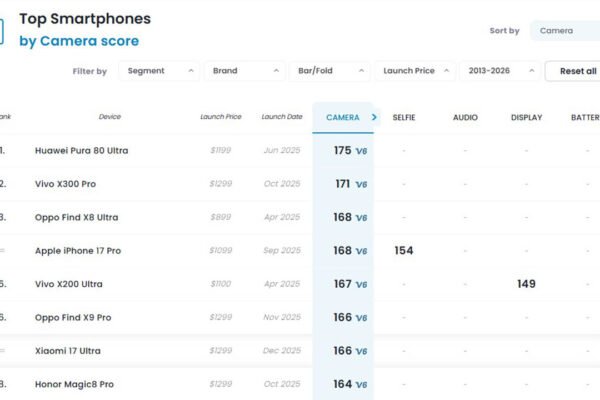Click the chevron arrow beside the CAMERA tab
This screenshot has width=600, height=400.
(374, 117)
